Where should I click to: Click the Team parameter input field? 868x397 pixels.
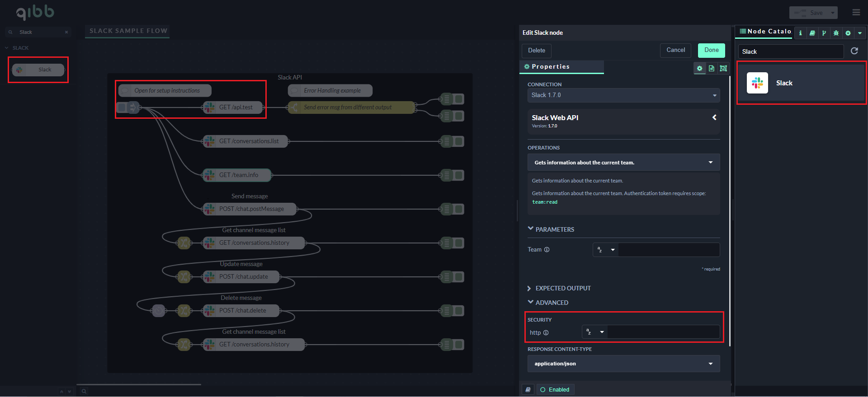click(x=668, y=250)
